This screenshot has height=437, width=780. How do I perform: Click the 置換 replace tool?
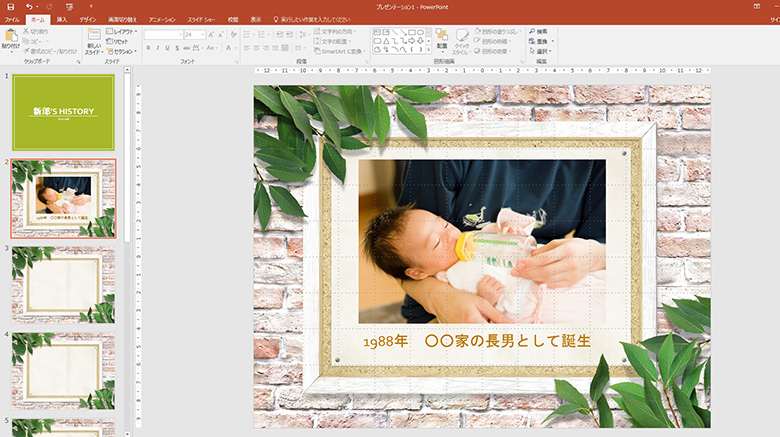point(541,41)
